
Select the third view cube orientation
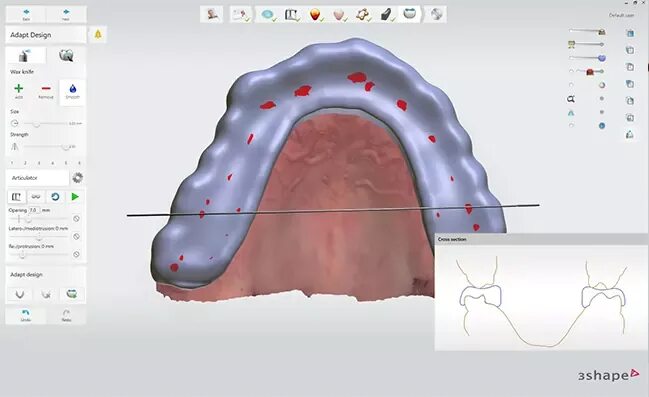(630, 67)
